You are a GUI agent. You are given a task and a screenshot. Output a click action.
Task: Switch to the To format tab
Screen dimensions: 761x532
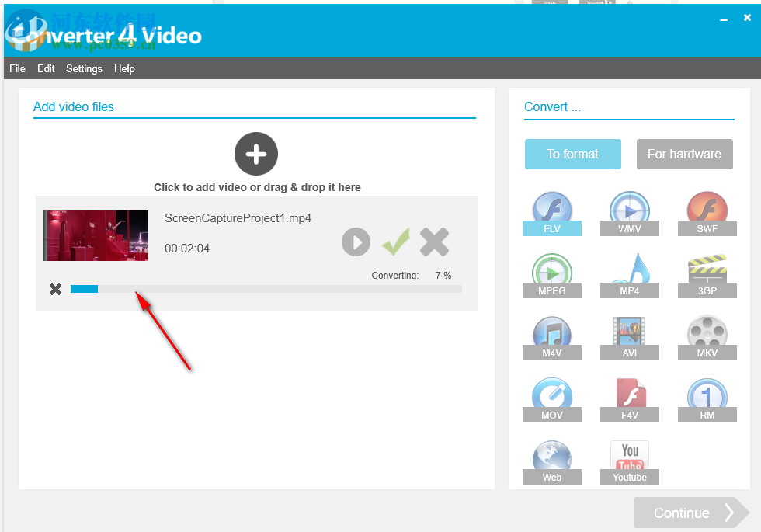[x=572, y=154]
